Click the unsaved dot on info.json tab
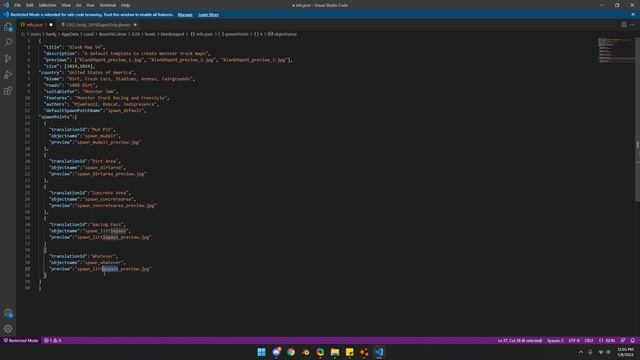 click(51, 25)
